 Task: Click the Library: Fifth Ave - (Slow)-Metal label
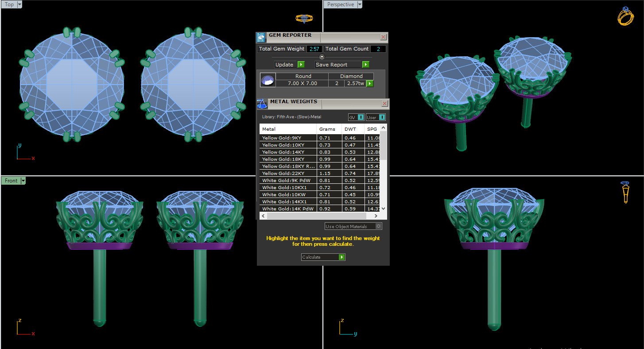point(291,117)
